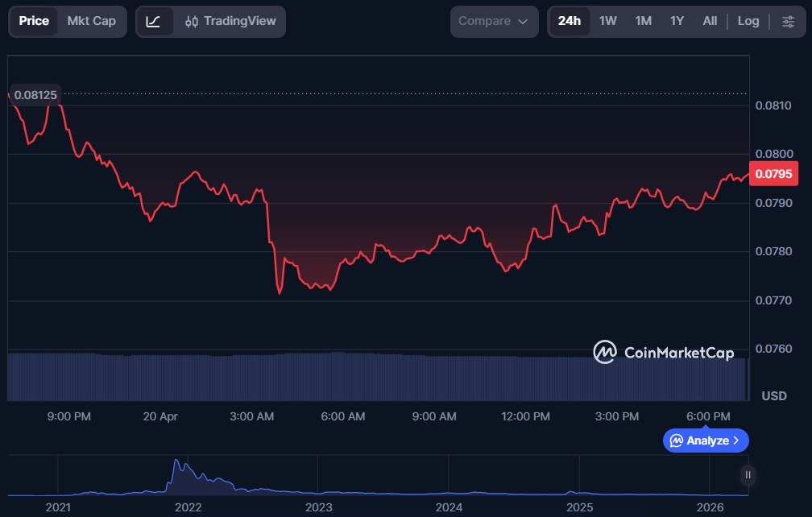Jump to 2024 on the bottom timeline
This screenshot has width=812, height=517.
click(449, 507)
